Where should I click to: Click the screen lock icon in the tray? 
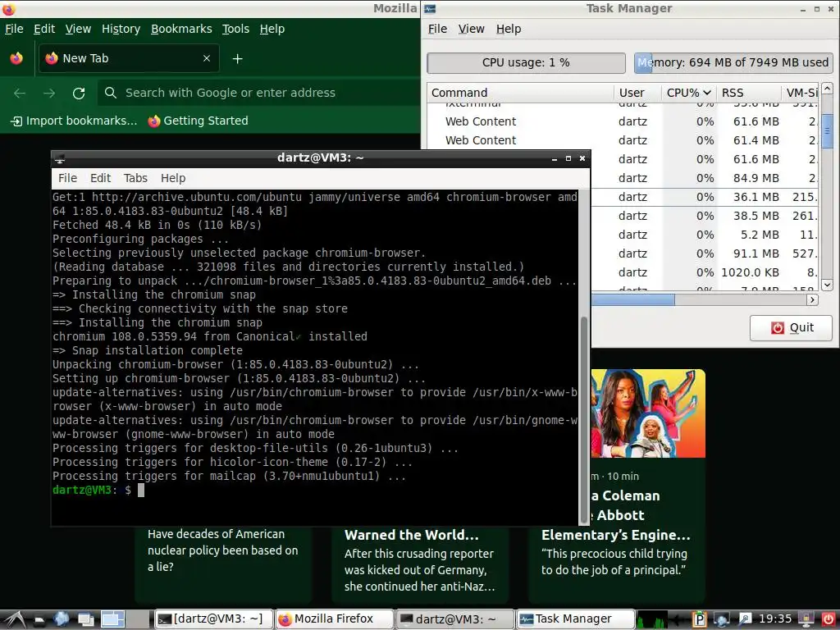806,619
